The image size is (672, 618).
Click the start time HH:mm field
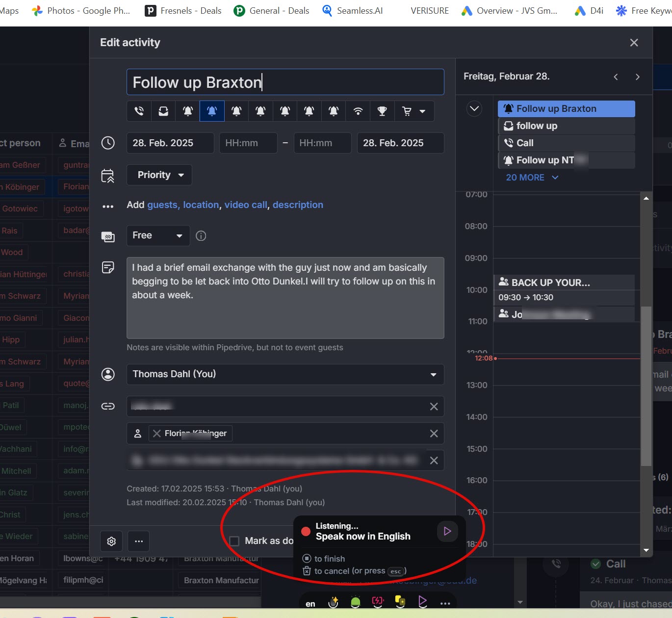pos(248,143)
